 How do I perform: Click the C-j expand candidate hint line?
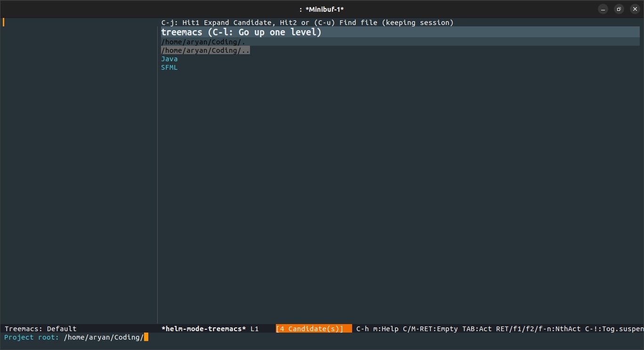[307, 22]
